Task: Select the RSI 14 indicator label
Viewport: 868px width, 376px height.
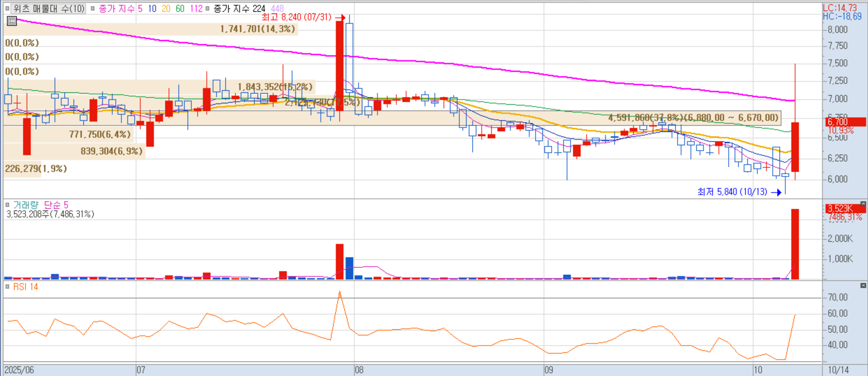Action: pos(26,287)
